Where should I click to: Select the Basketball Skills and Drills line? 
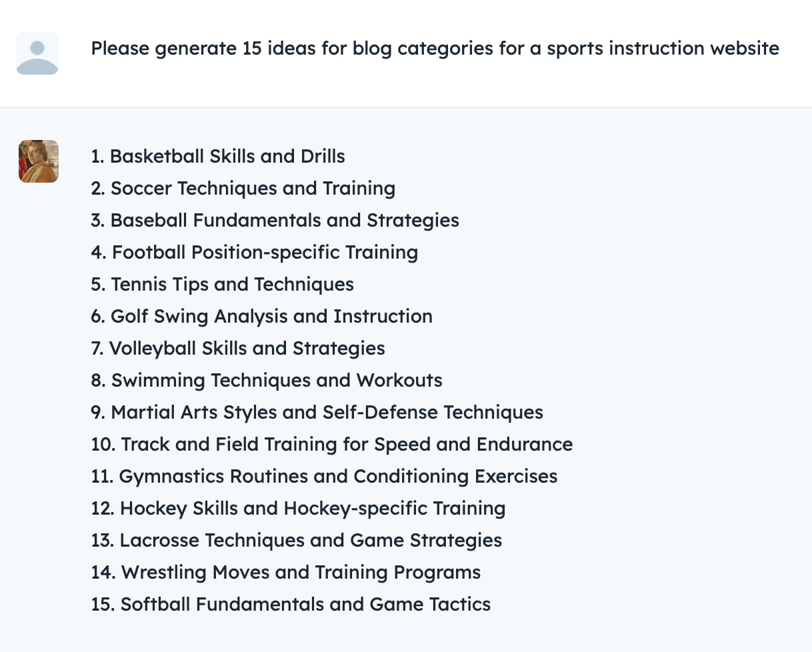(218, 156)
